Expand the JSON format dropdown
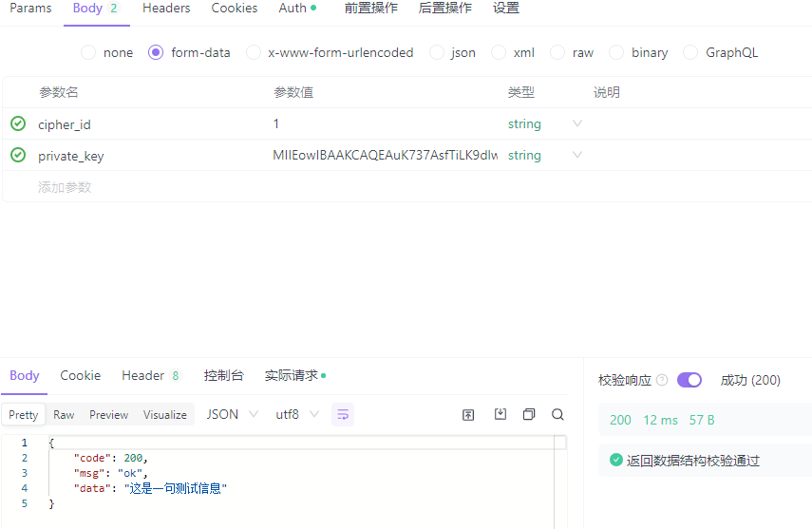The height and width of the screenshot is (529, 812). (233, 414)
